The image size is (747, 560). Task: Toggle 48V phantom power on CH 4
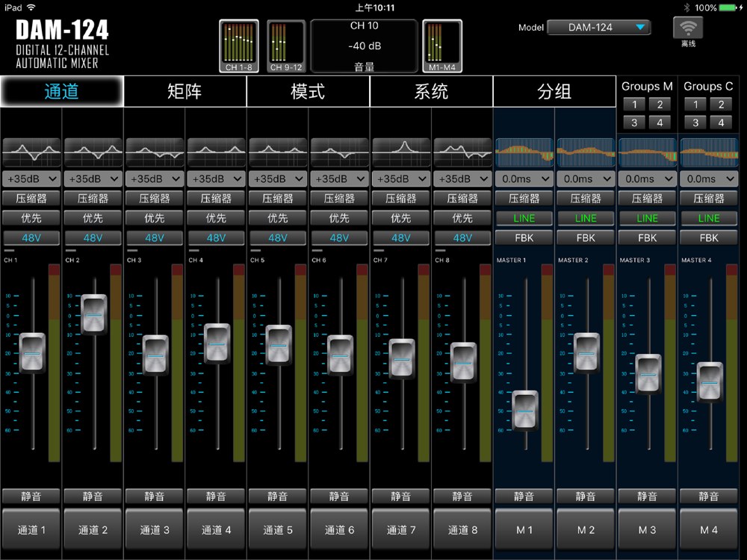pos(217,237)
